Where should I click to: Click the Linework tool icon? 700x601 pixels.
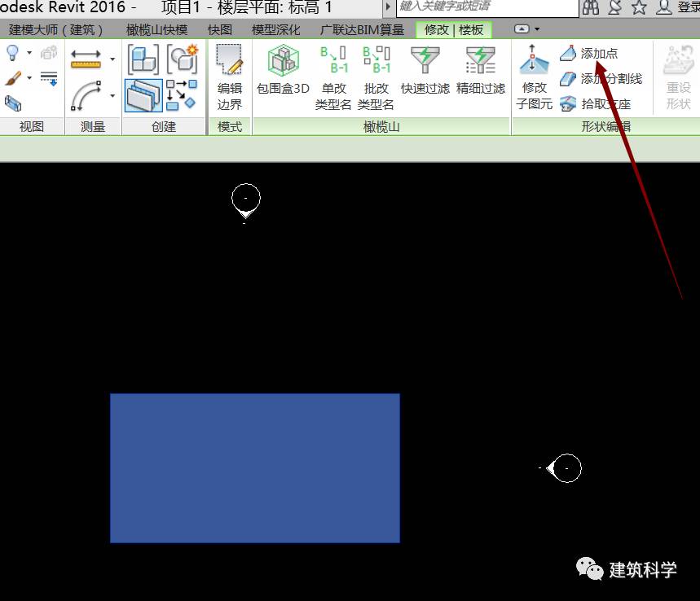pos(49,78)
